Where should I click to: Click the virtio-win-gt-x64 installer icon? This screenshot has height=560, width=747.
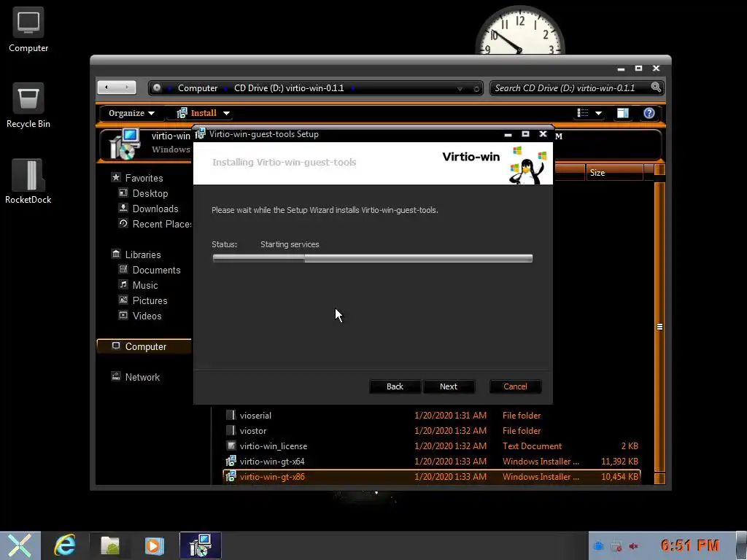pos(231,461)
